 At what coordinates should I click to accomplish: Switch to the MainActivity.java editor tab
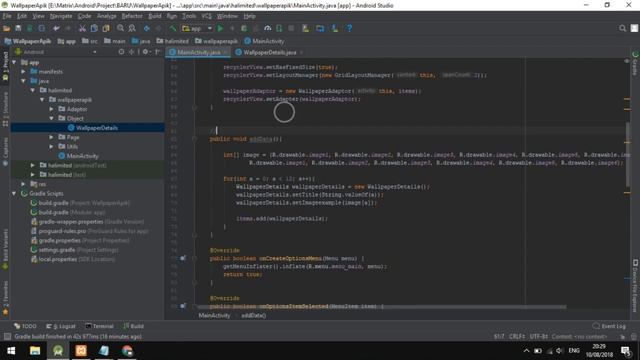[198, 52]
